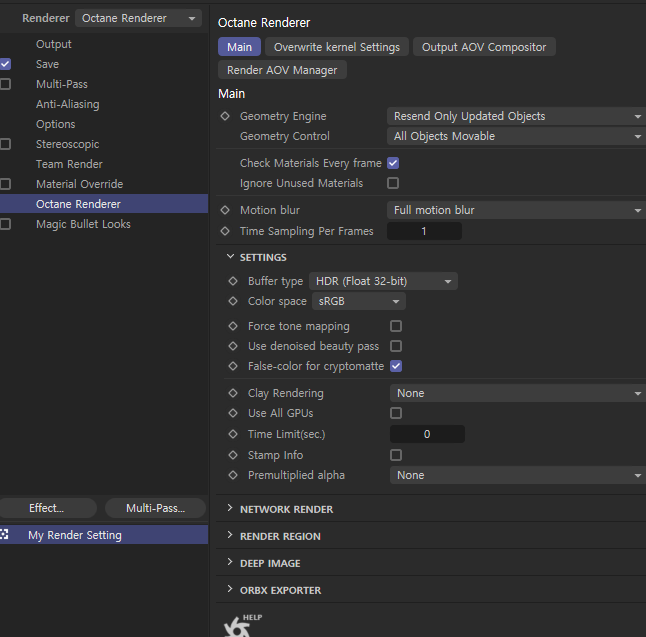
Task: Click keyframe diamond beside Use denoised beauty pass
Action: (233, 346)
